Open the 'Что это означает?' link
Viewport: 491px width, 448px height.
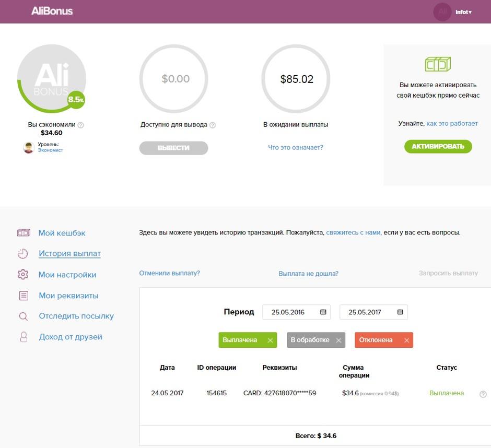296,147
